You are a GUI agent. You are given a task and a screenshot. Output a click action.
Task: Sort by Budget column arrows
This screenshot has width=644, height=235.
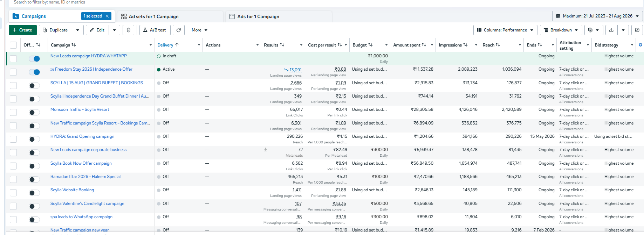point(370,45)
